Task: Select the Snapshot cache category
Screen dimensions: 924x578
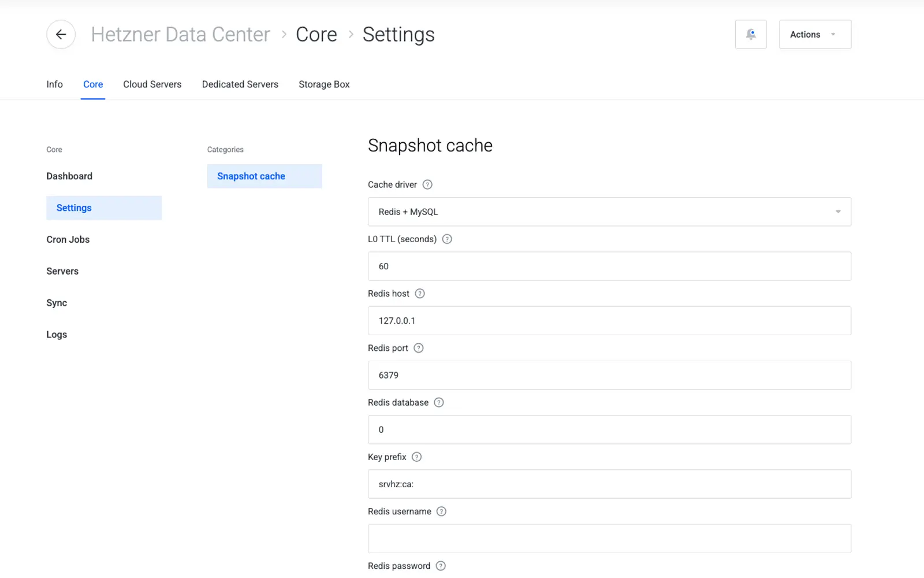Action: [264, 176]
